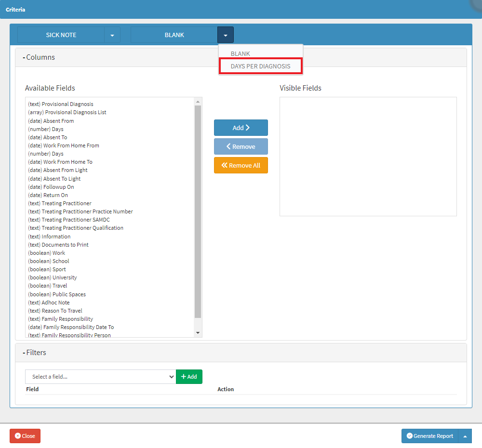Select '(date) Absent From' field
482x448 pixels.
(51, 121)
